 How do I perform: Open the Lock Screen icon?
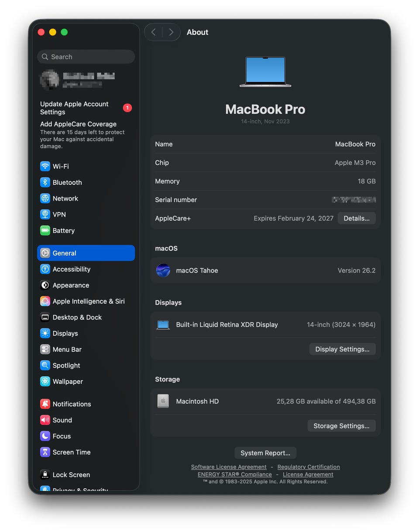click(45, 474)
